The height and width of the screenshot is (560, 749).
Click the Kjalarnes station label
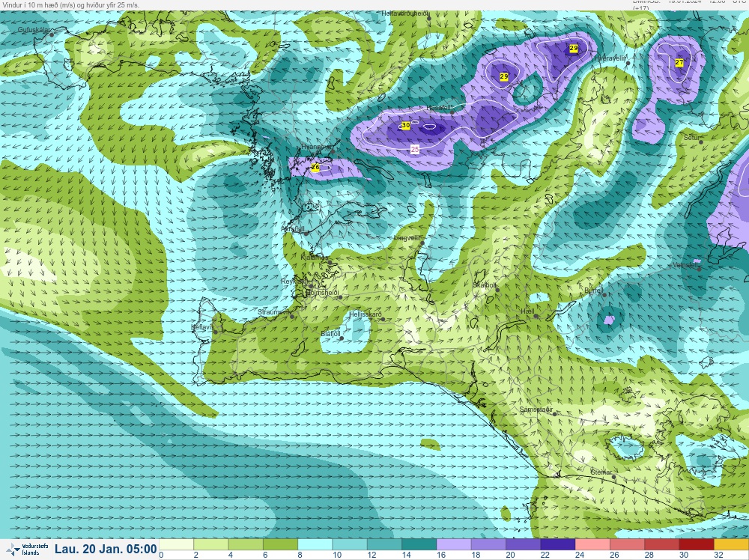[315, 258]
